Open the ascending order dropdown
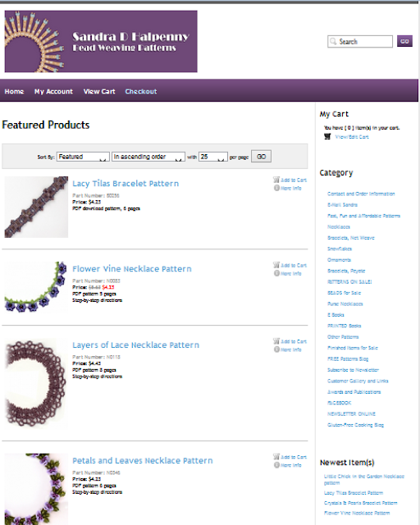420x525 pixels. pos(148,157)
